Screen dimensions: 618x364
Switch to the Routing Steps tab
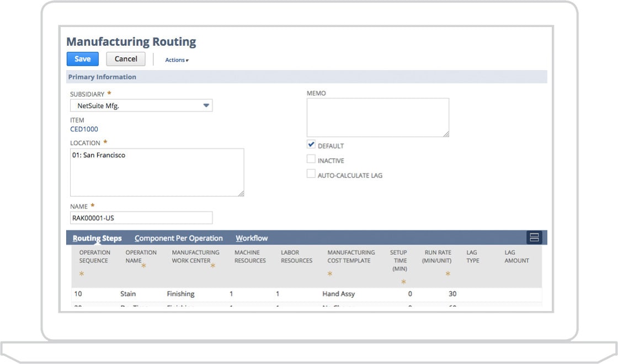click(x=97, y=238)
